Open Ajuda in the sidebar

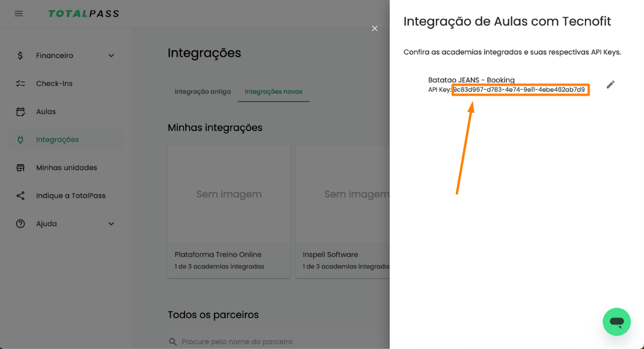pyautogui.click(x=66, y=223)
